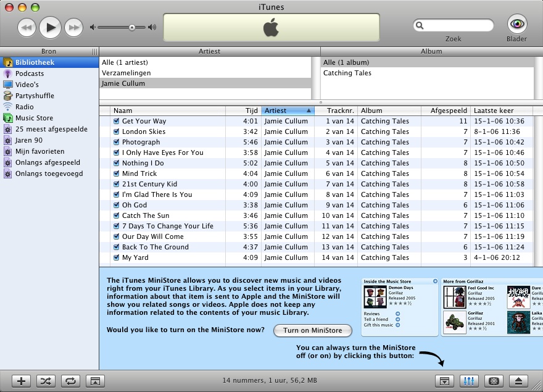Skip to previous track button
The width and height of the screenshot is (543, 392).
27,27
